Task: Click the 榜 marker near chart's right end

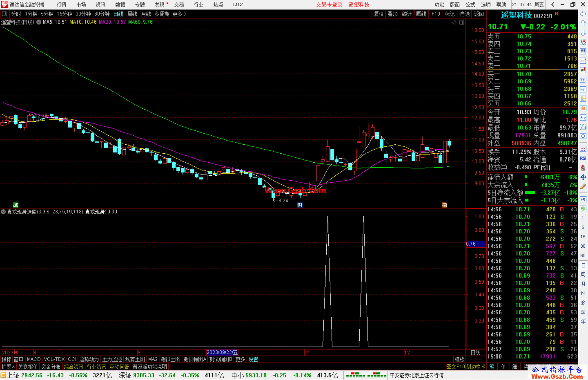Action: coord(445,205)
